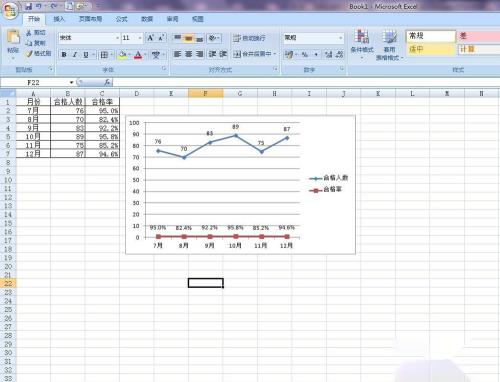
Task: Expand the font name dropdown
Action: point(117,38)
